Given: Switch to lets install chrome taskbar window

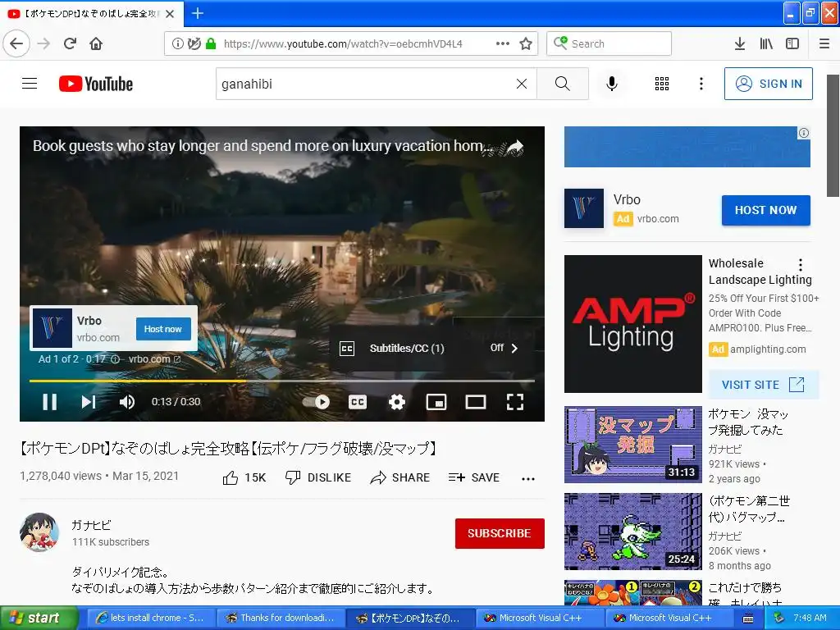Looking at the screenshot, I should point(150,619).
